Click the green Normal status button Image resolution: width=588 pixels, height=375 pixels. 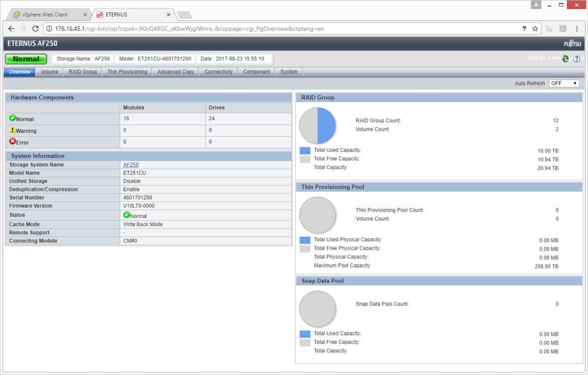(26, 59)
